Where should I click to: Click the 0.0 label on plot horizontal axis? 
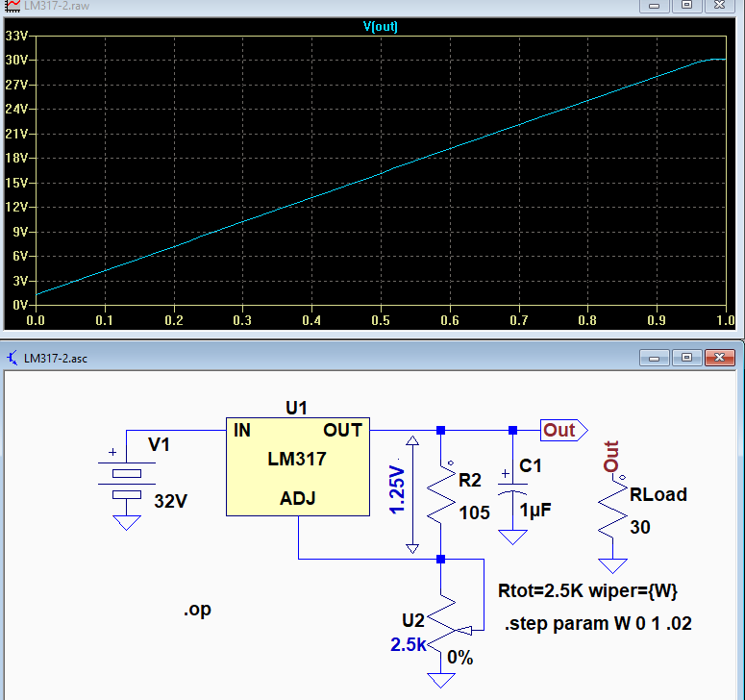pos(36,320)
